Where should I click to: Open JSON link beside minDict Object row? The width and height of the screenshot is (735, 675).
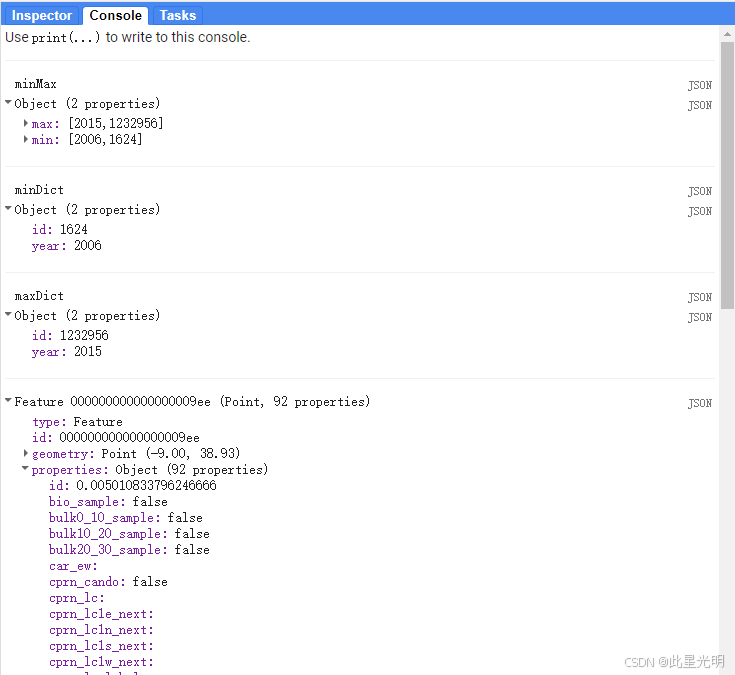699,211
